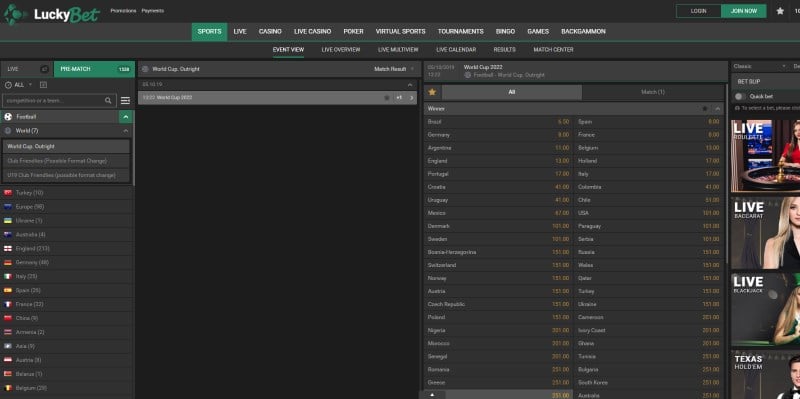The image size is (800, 399).
Task: Click the Belgium flag icon
Action: coord(8,388)
